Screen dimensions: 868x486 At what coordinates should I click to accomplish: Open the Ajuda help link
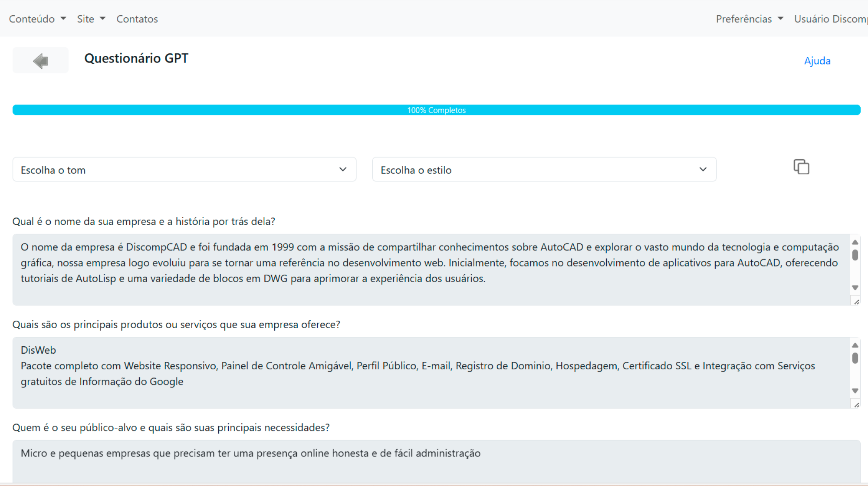point(817,61)
